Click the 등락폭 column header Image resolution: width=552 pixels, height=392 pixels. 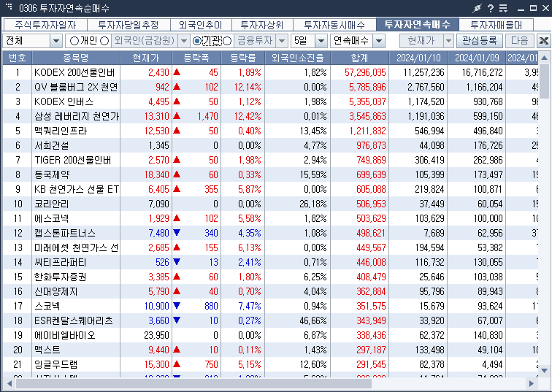pos(196,58)
